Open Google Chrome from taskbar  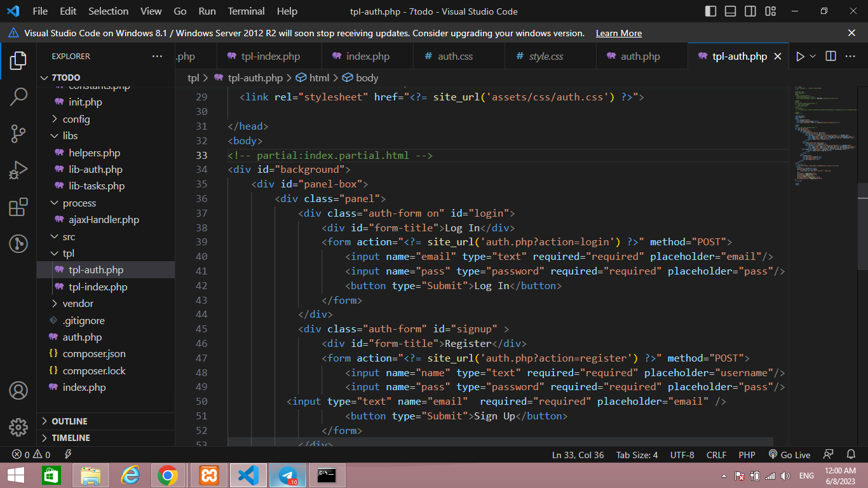click(168, 475)
